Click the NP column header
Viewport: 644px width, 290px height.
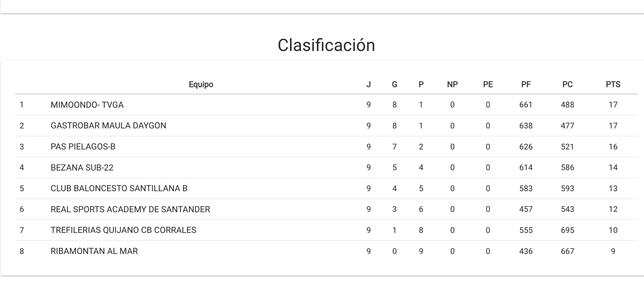click(452, 85)
